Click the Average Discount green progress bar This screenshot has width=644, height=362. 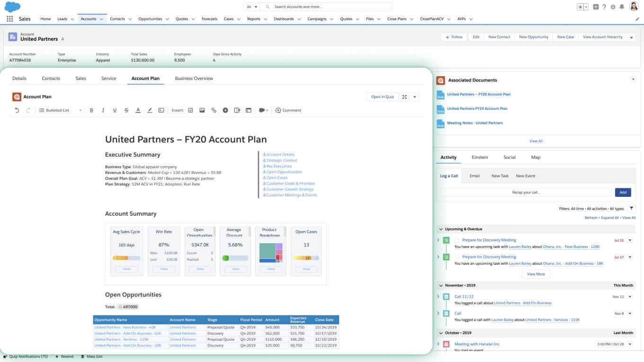[x=235, y=258]
